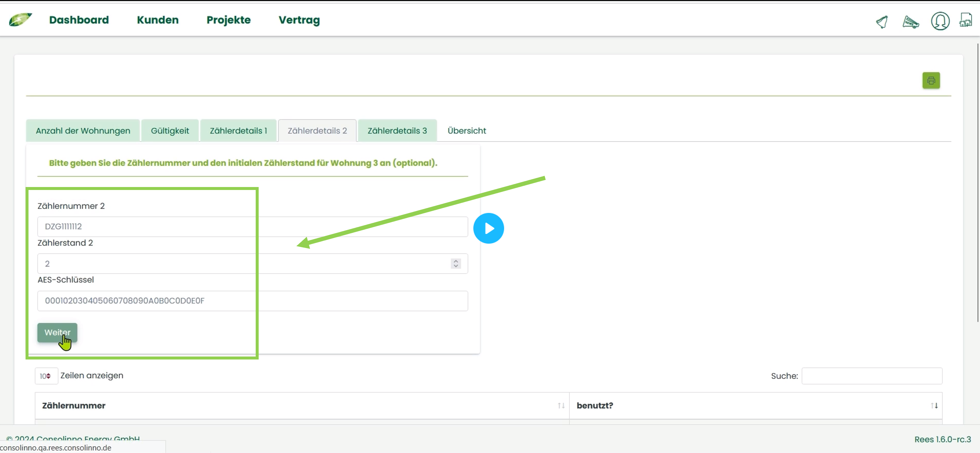Switch to the Zählerdetails 3 tab

pos(397,130)
